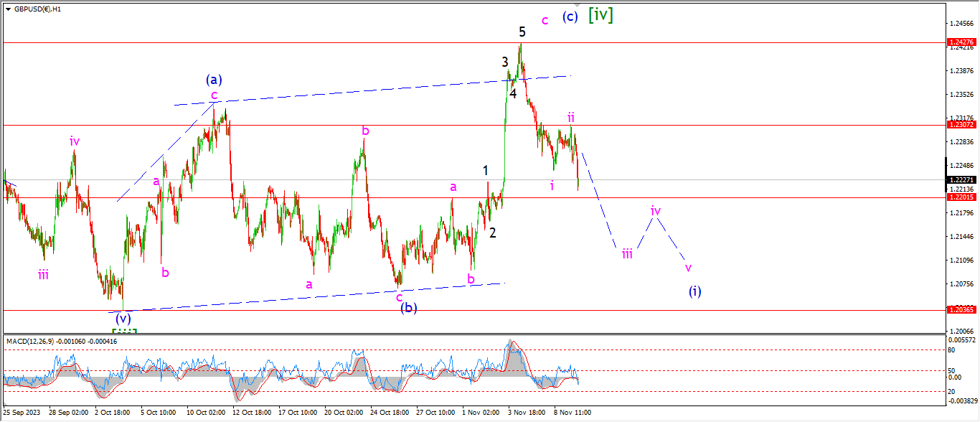This screenshot has height=422, width=980.
Task: Select the blue (i) projected wave label
Action: 695,291
